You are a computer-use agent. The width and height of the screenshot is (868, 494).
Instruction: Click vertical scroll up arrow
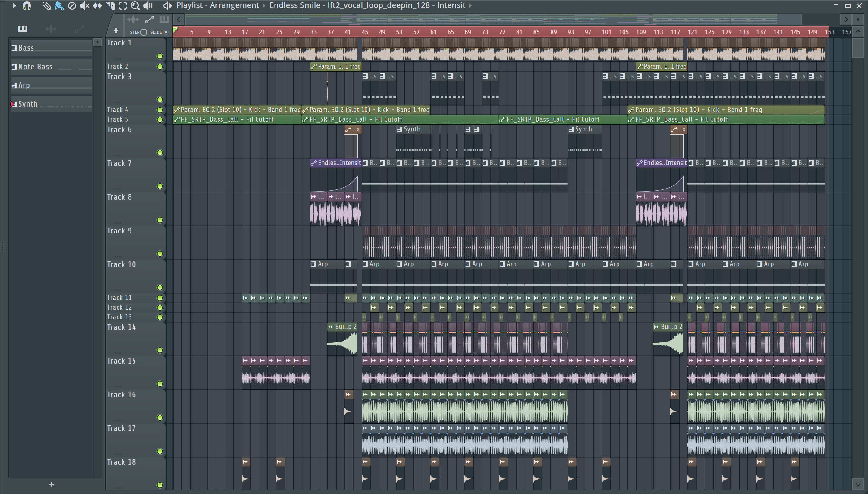[858, 32]
